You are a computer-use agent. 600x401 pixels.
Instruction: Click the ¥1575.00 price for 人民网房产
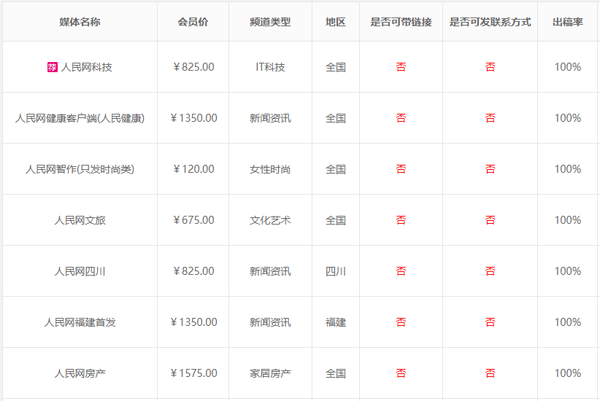point(194,373)
